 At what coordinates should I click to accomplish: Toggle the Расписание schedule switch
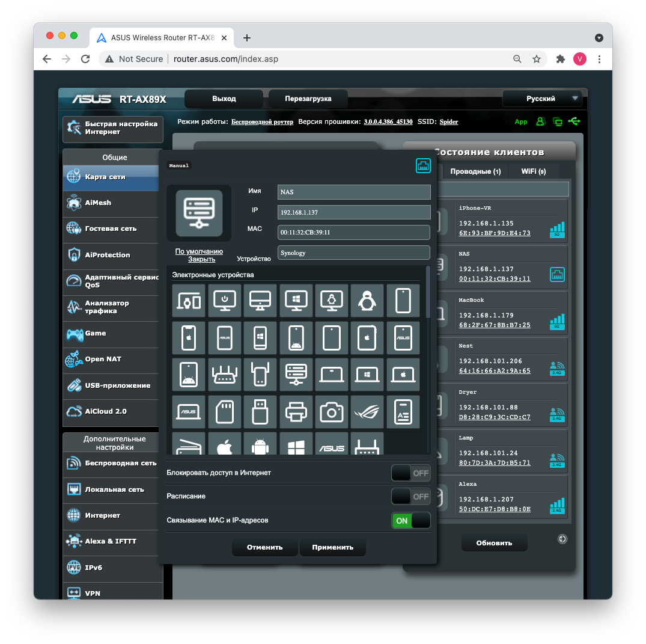pos(411,497)
